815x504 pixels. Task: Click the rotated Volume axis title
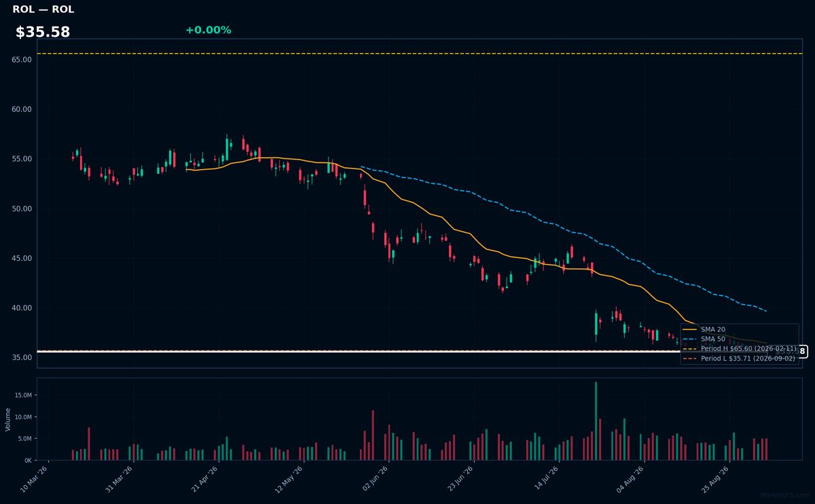7,419
